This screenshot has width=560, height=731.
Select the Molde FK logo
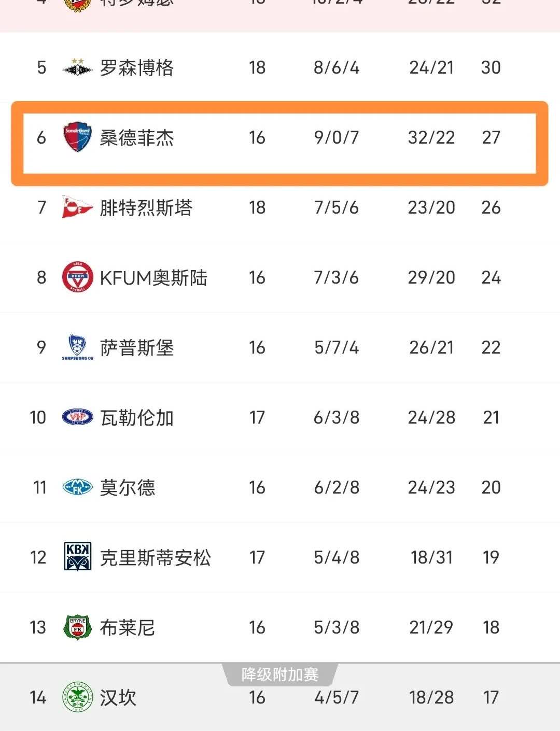point(77,487)
